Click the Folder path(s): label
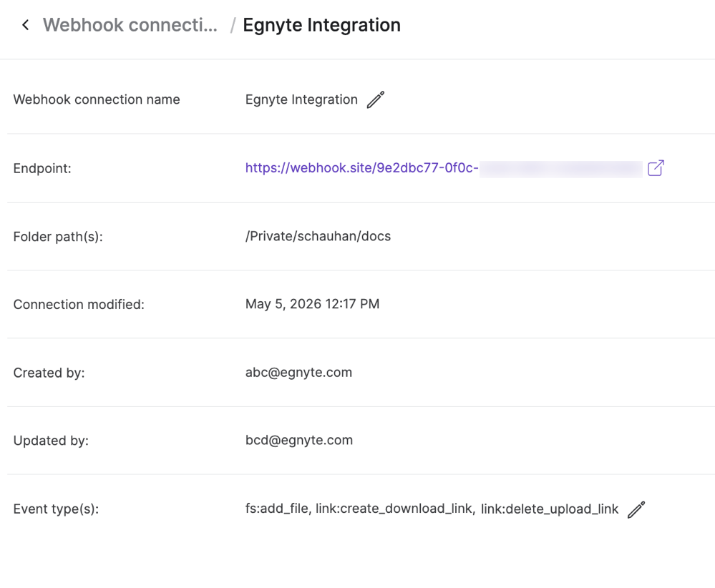Image resolution: width=715 pixels, height=588 pixels. pyautogui.click(x=58, y=237)
